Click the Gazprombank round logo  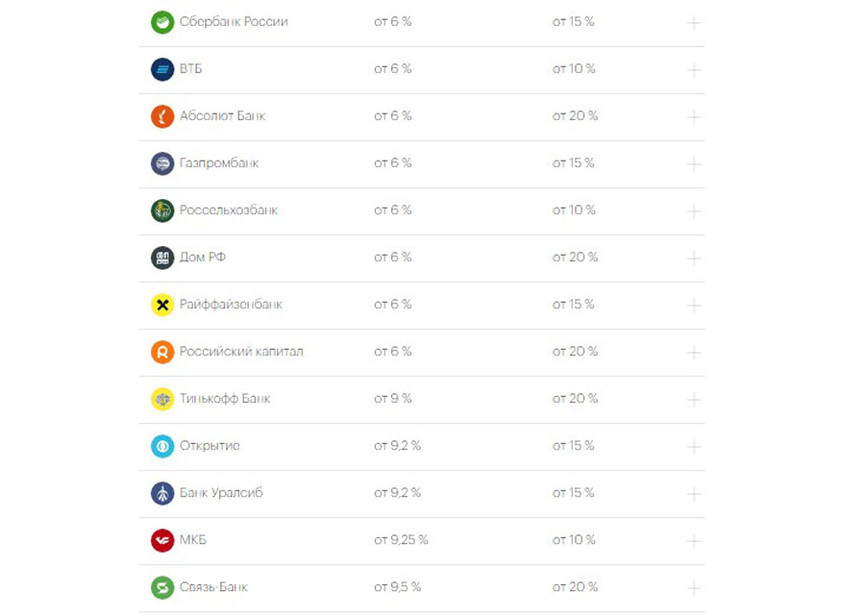tap(162, 163)
